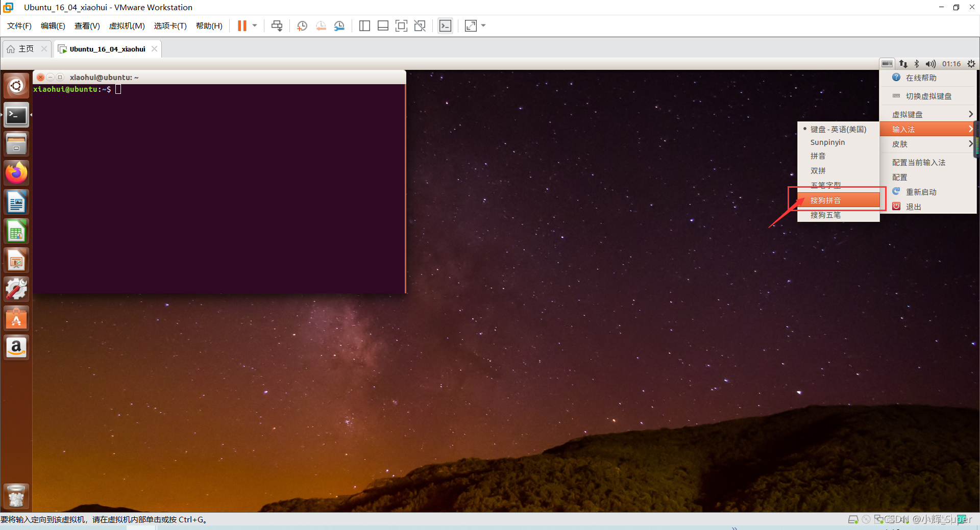980x530 pixels.
Task: Close the Ubuntu_16_04_xiaohui tab
Action: pyautogui.click(x=154, y=49)
